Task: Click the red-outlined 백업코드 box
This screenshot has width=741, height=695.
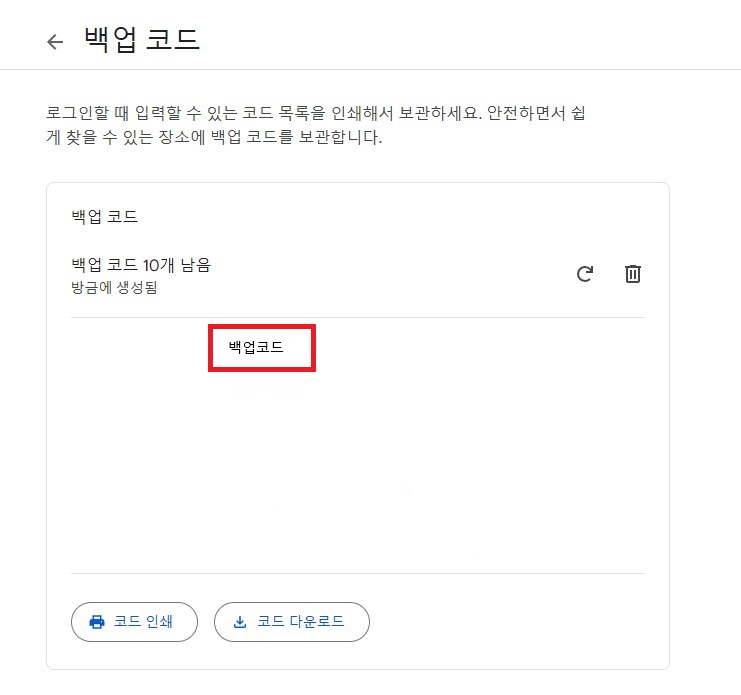Action: pos(262,348)
